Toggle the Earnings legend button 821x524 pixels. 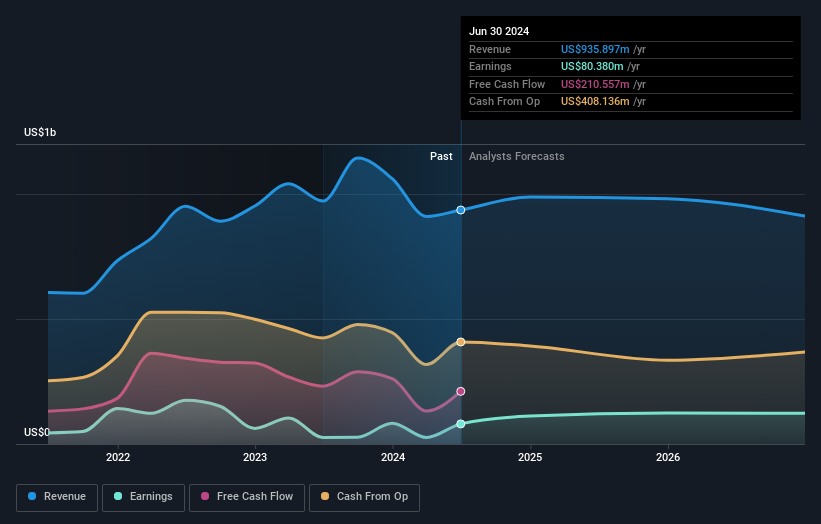click(143, 497)
